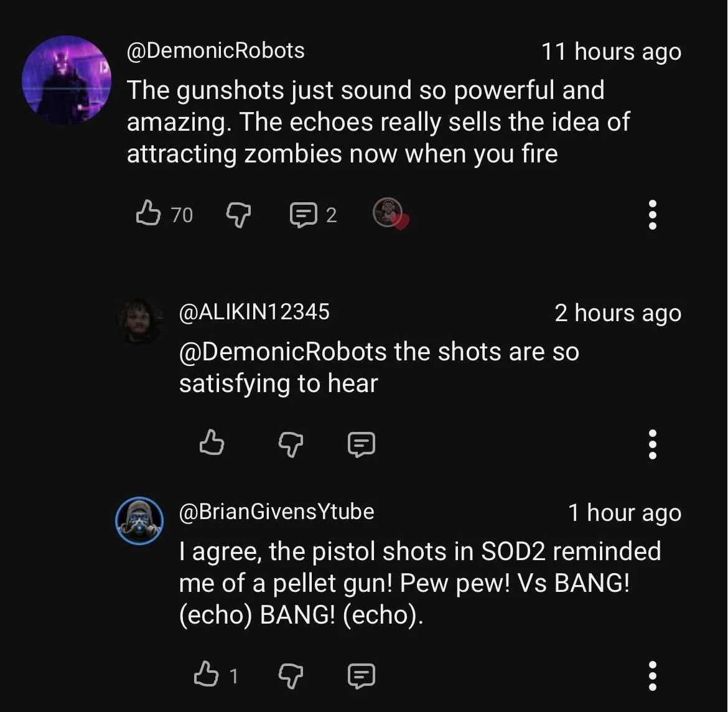Like the DemonicRobots comment
728x712 pixels.
click(x=148, y=213)
